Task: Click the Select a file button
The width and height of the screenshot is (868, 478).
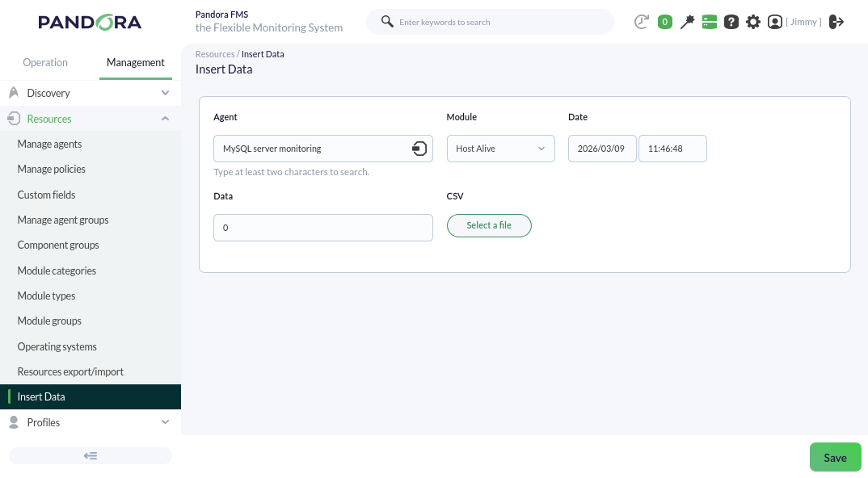Action: pyautogui.click(x=489, y=226)
